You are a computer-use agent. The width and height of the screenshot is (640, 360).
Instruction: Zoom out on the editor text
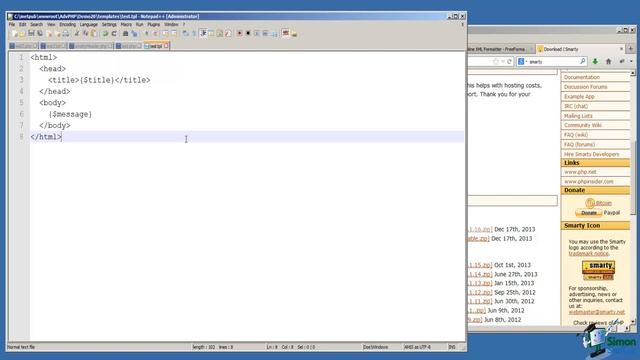click(156, 33)
